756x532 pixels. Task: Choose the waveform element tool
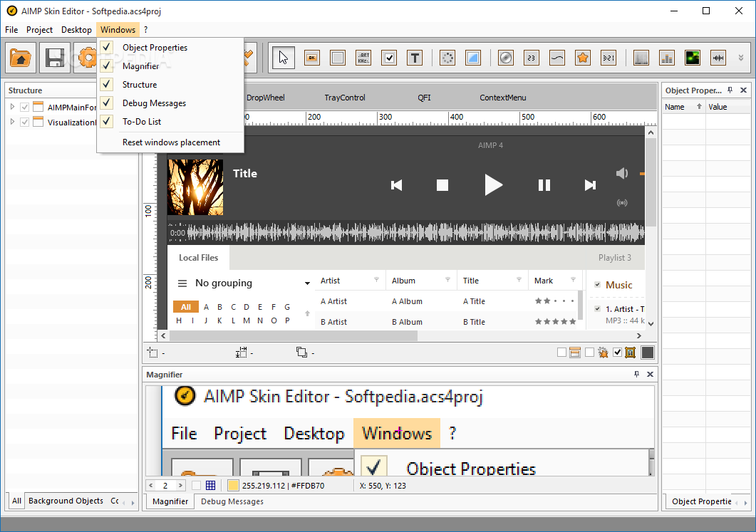coord(718,58)
